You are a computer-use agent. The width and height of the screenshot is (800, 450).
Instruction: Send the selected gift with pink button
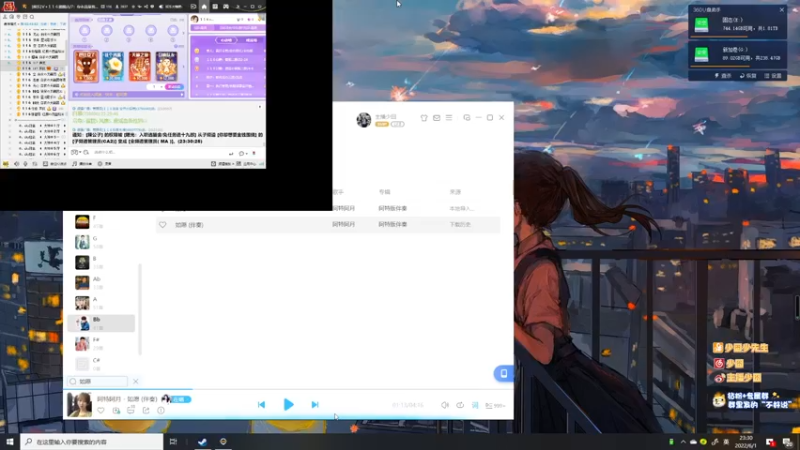pos(174,87)
